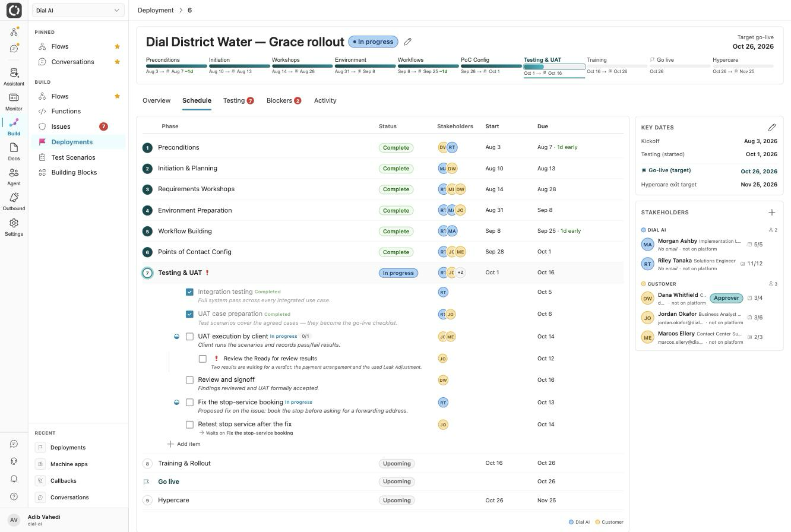Check Review the Ready for review results

pos(203,359)
